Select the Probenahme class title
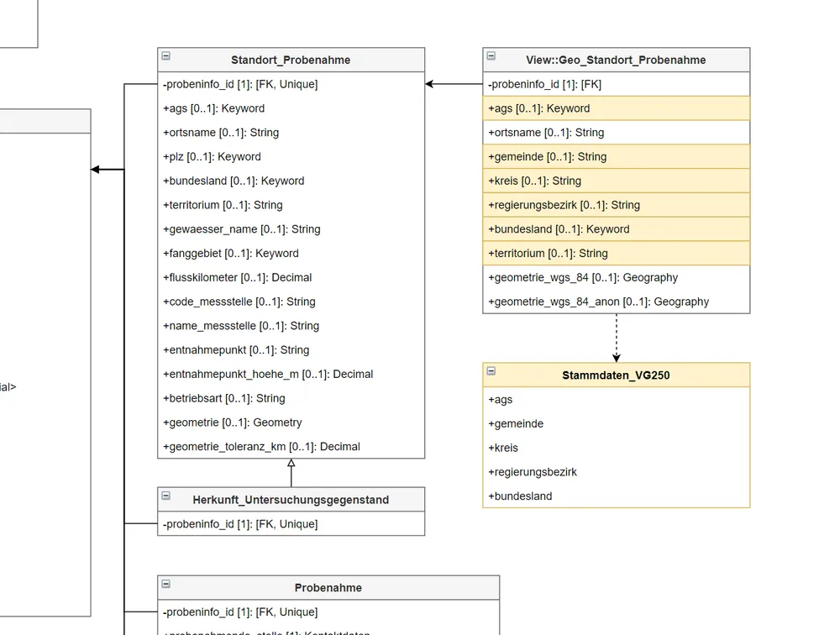Viewport: 840px width, 635px height. pos(328,588)
